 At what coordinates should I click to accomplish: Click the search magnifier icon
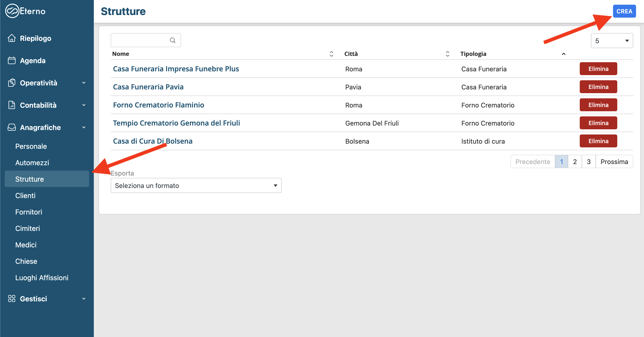pyautogui.click(x=173, y=40)
